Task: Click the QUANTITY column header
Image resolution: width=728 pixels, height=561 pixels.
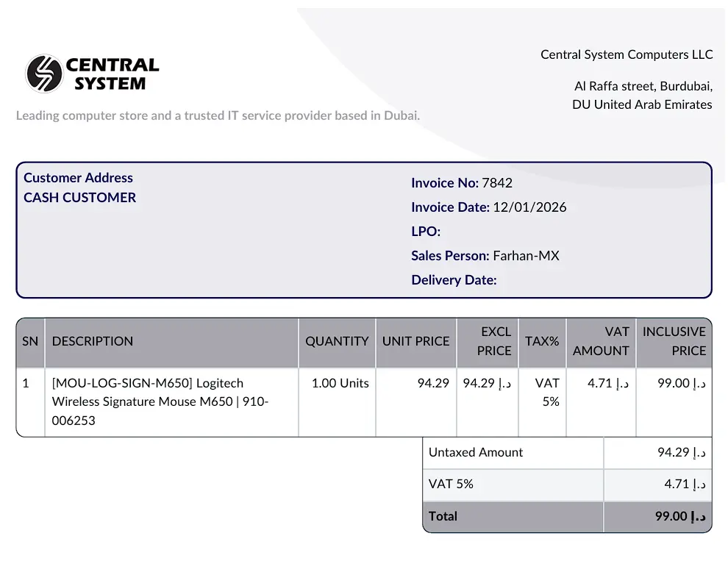Action: (337, 341)
